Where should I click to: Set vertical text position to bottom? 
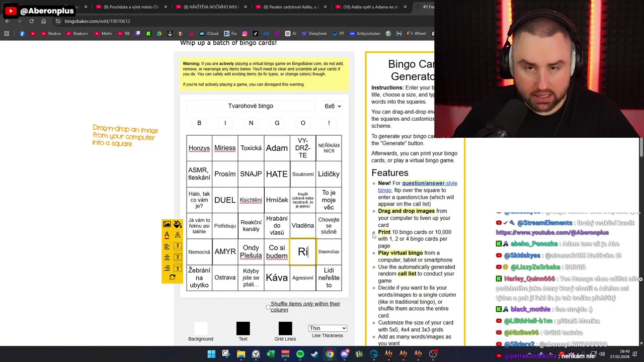178,268
